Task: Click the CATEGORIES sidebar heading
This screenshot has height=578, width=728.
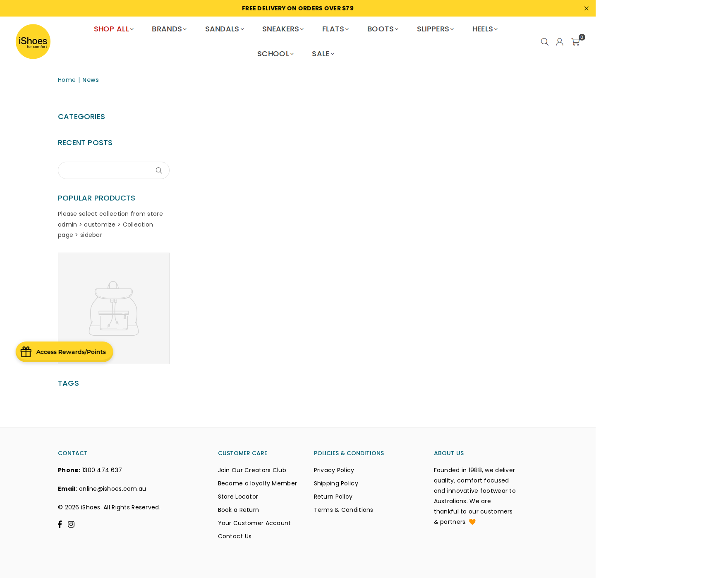Action: [81, 117]
